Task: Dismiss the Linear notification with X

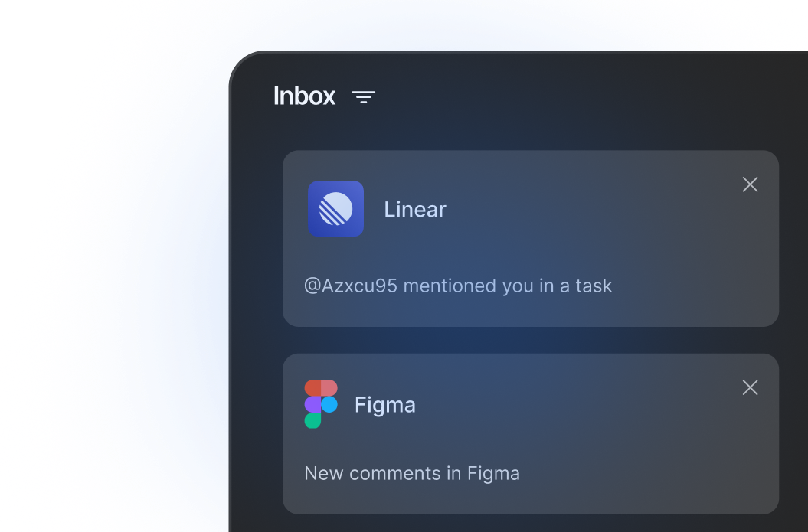Action: click(750, 184)
